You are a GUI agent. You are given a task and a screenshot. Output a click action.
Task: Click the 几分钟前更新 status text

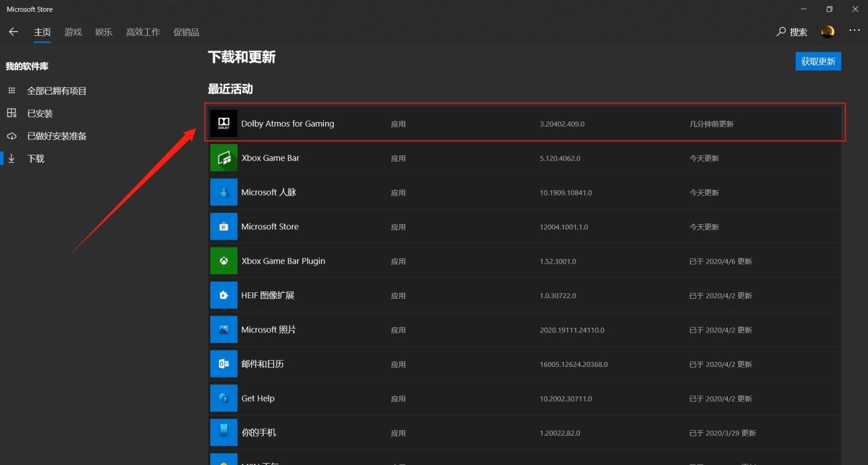712,124
